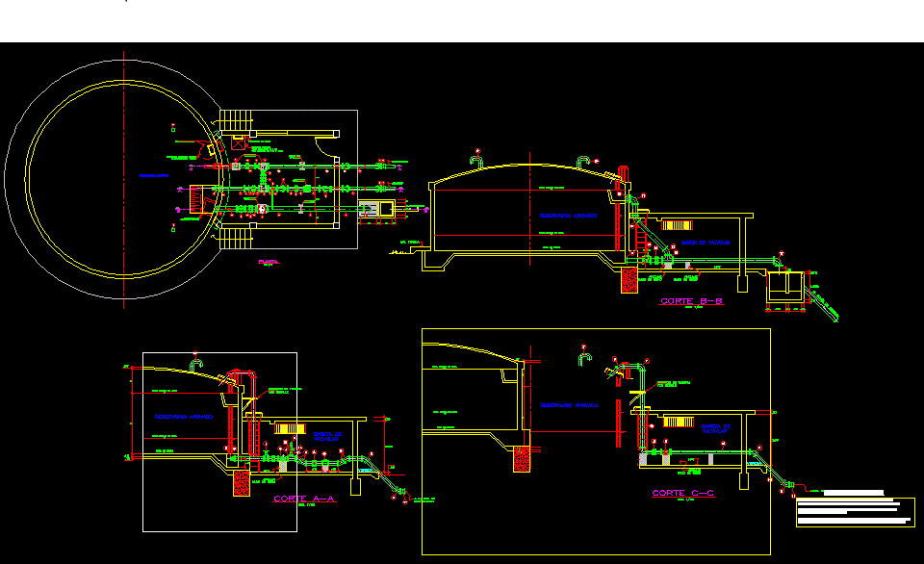This screenshot has width=924, height=564.
Task: Select the left roof vent pipe in Corte B-B
Action: [x=476, y=161]
